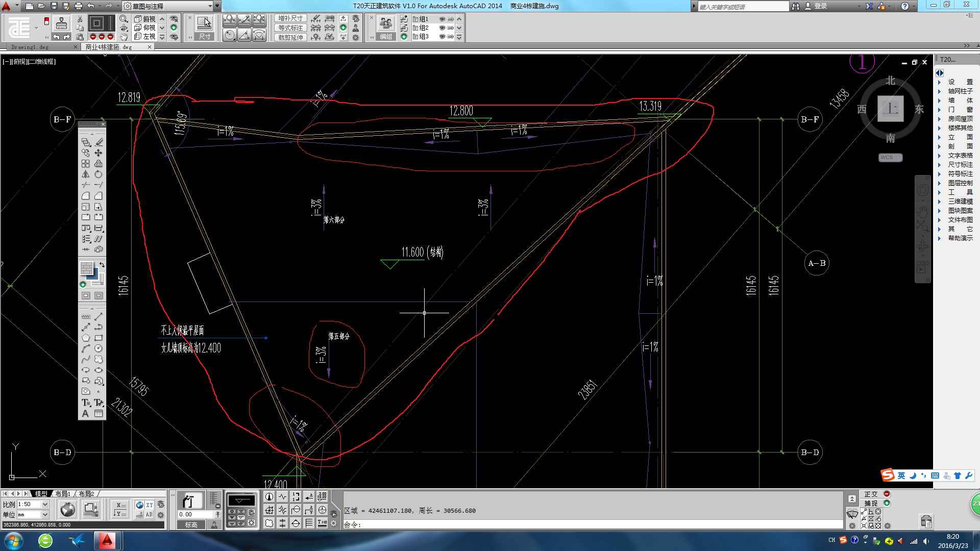Click the wall material fill swatch
The width and height of the screenshot is (980, 551).
click(x=87, y=268)
